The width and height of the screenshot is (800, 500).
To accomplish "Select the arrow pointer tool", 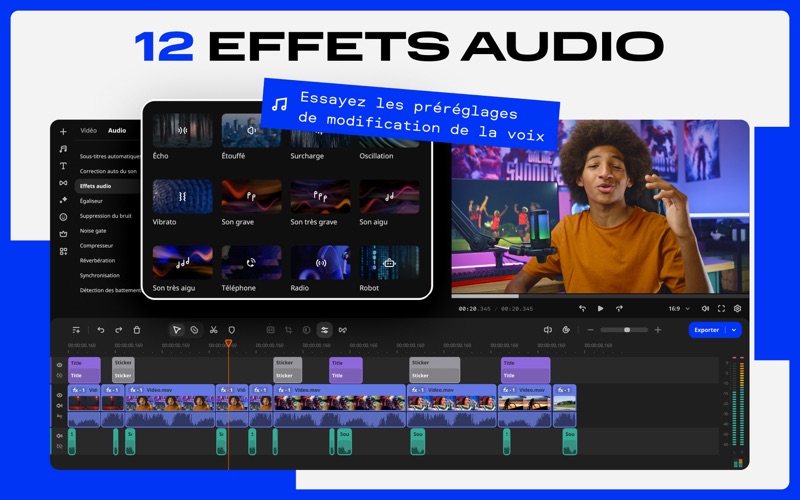I will 177,330.
